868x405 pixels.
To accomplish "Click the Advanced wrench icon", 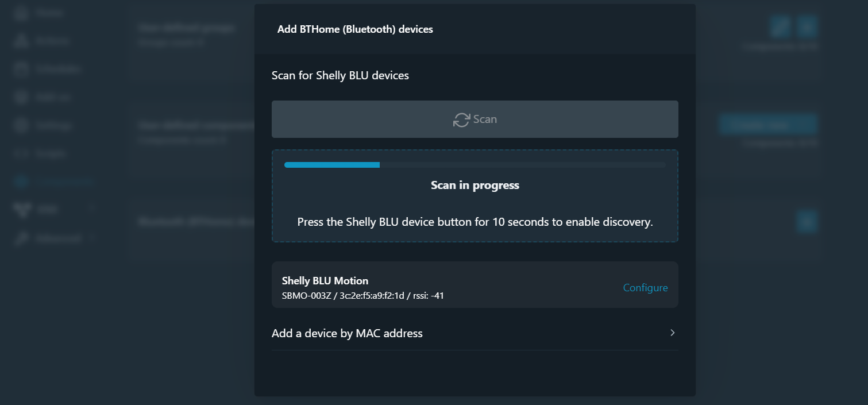I will click(21, 238).
